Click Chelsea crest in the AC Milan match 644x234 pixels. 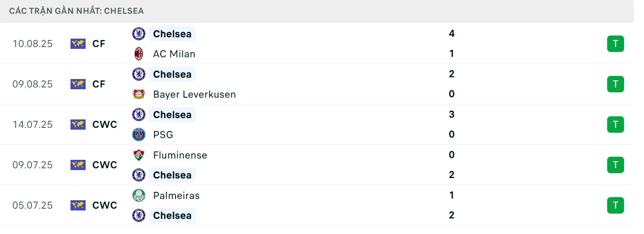139,34
